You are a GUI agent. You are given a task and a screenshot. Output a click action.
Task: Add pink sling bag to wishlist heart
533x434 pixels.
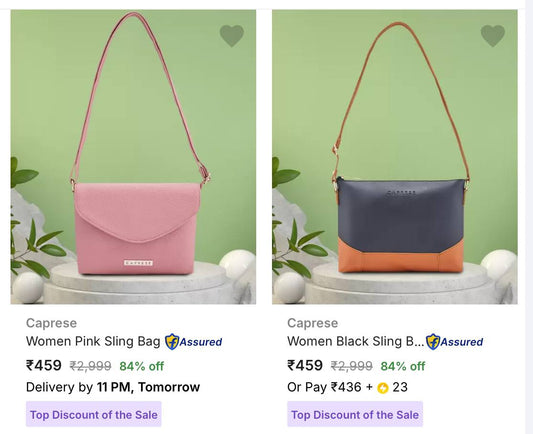(x=232, y=36)
